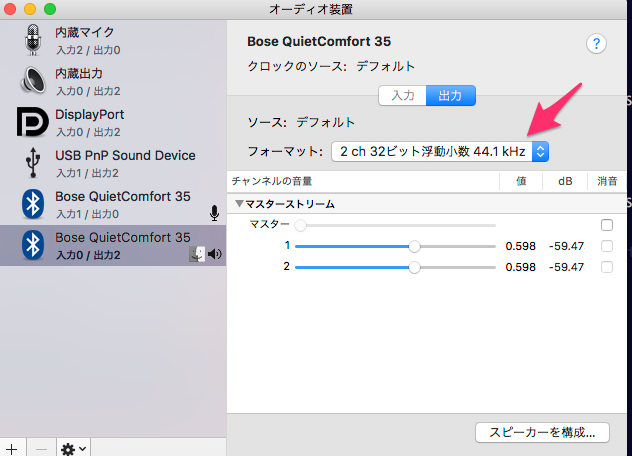Click the 消音 column header
This screenshot has width=632, height=456.
tap(607, 181)
